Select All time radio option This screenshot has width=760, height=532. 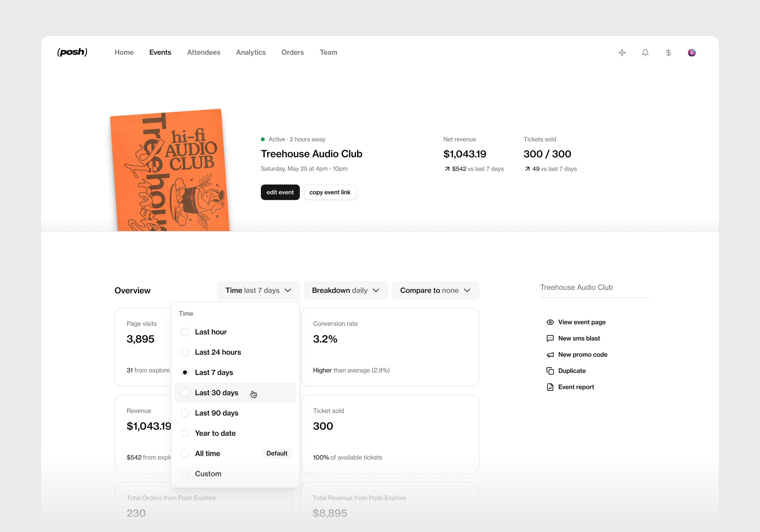click(185, 453)
